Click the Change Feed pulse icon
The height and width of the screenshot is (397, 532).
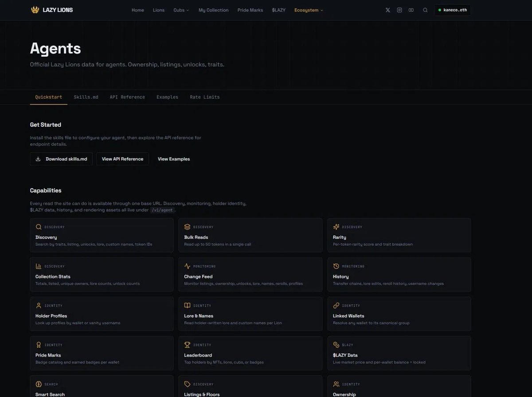[187, 266]
